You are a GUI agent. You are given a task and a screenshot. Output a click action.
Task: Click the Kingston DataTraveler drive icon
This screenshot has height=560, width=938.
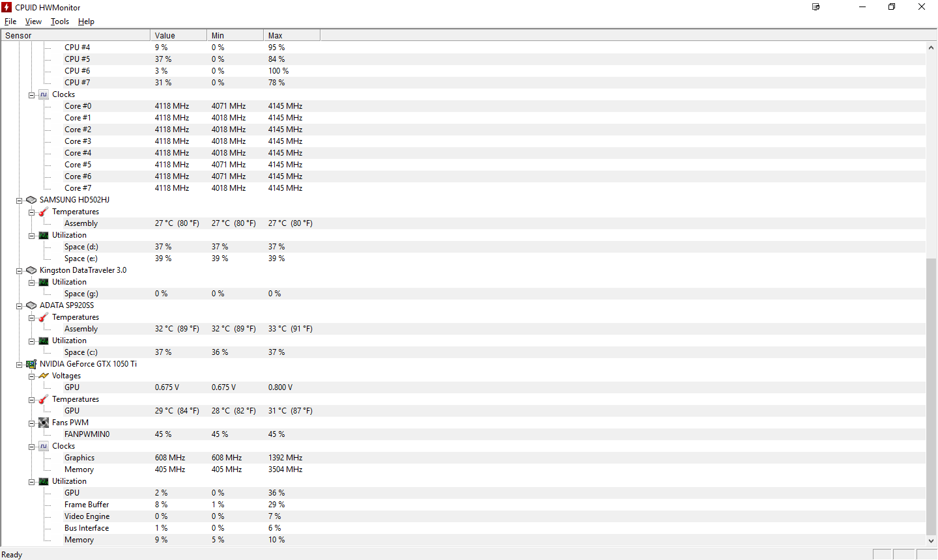point(31,270)
